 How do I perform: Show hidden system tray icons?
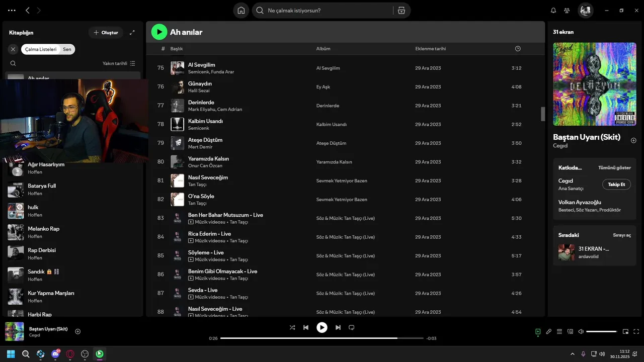coord(572,354)
